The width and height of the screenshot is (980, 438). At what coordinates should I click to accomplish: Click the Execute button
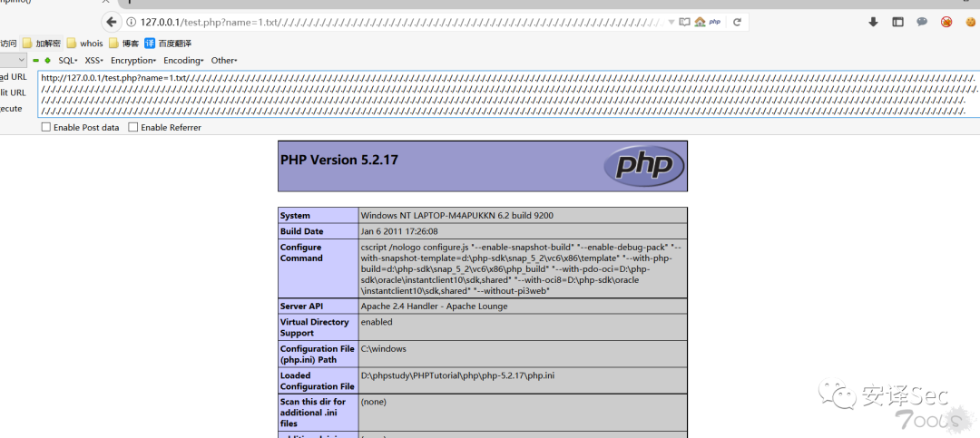pyautogui.click(x=11, y=109)
